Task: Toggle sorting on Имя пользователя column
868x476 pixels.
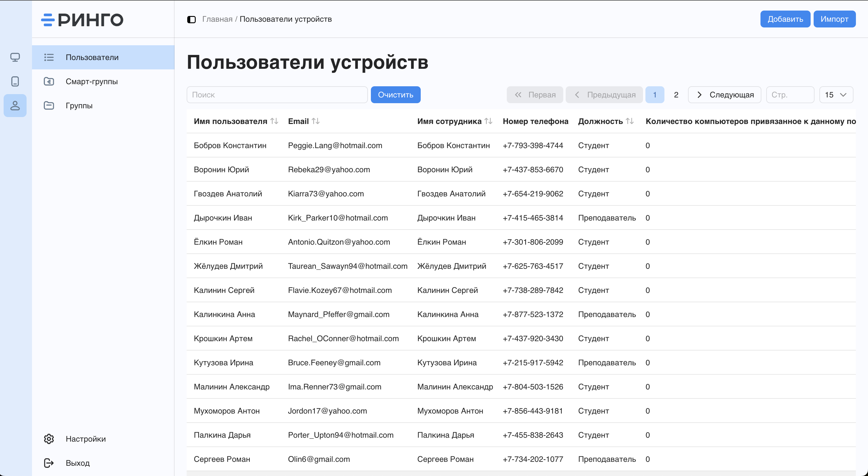Action: tap(274, 121)
